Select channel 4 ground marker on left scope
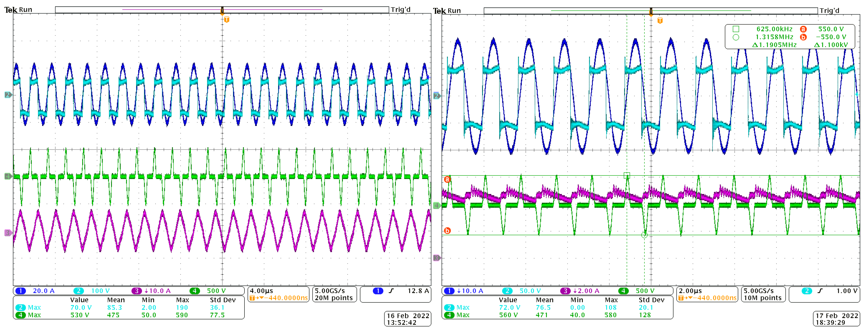The height and width of the screenshot is (333, 868). [x=8, y=176]
